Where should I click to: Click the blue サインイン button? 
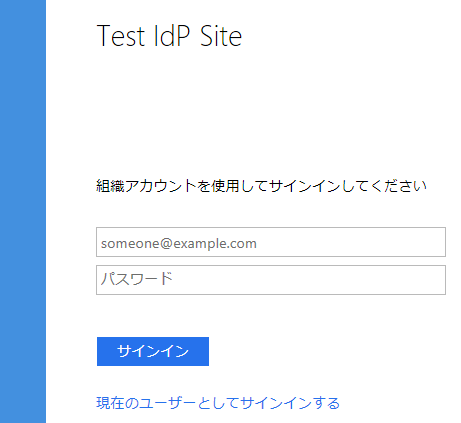click(153, 351)
